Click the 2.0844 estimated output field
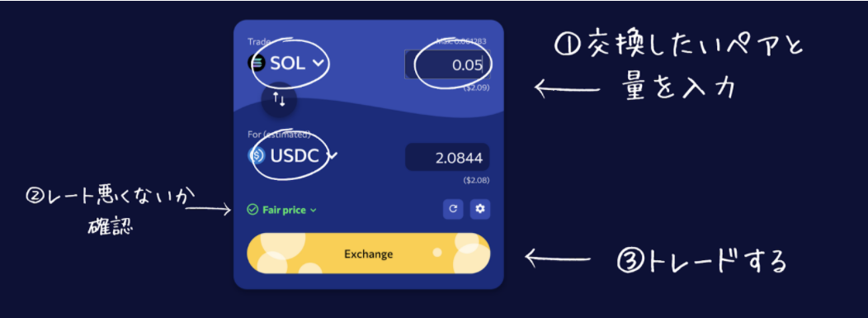This screenshot has height=318, width=868. point(447,158)
